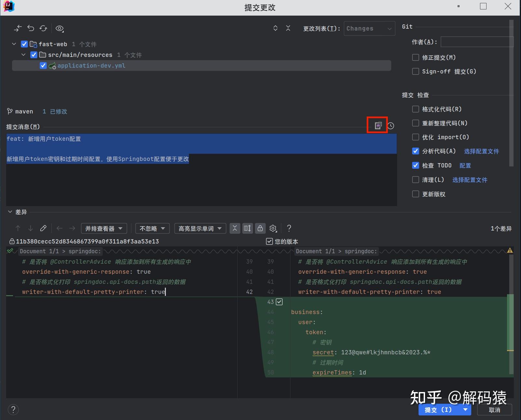
Task: Disable the 检查 TODO checkbox
Action: coord(415,165)
